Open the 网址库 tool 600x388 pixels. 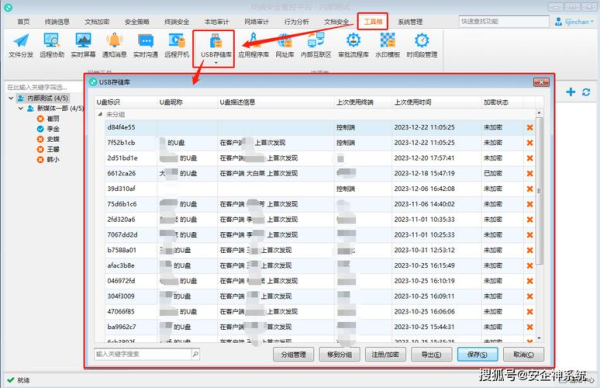point(285,45)
